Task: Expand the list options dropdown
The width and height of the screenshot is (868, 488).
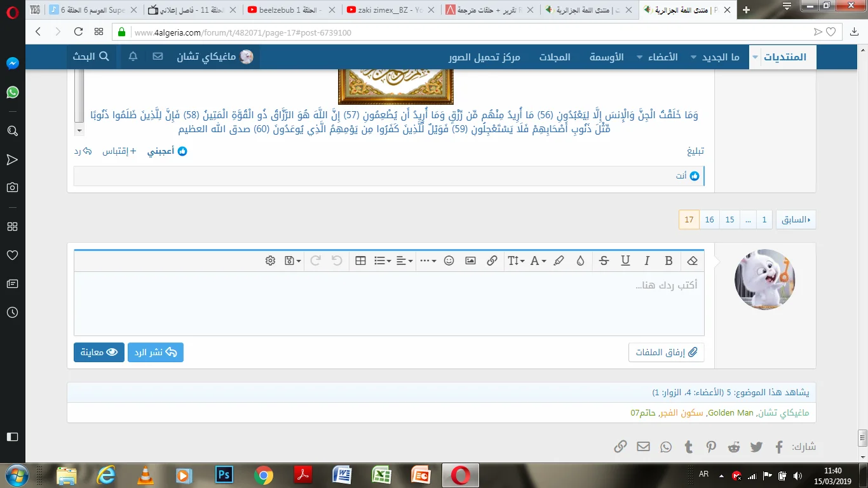Action: pyautogui.click(x=383, y=261)
